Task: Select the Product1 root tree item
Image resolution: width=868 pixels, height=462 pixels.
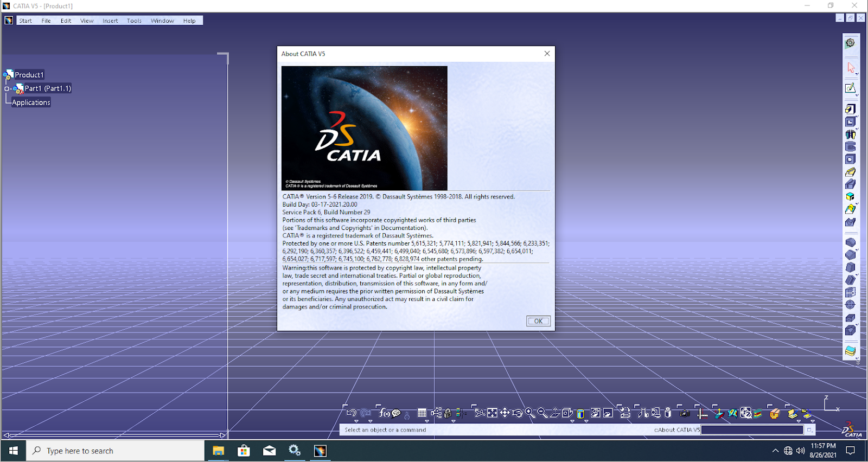Action: [x=29, y=75]
